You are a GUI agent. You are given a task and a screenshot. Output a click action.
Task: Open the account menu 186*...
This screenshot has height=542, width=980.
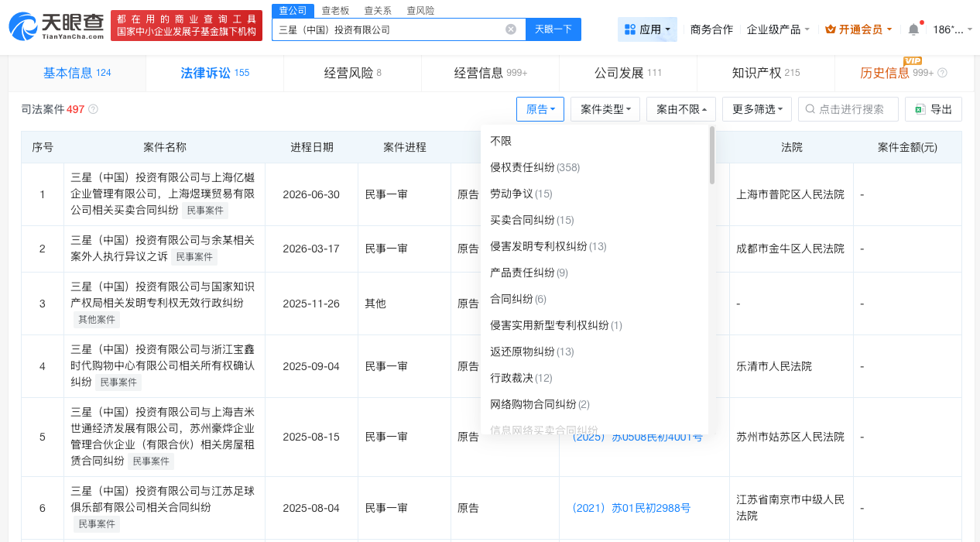(953, 29)
